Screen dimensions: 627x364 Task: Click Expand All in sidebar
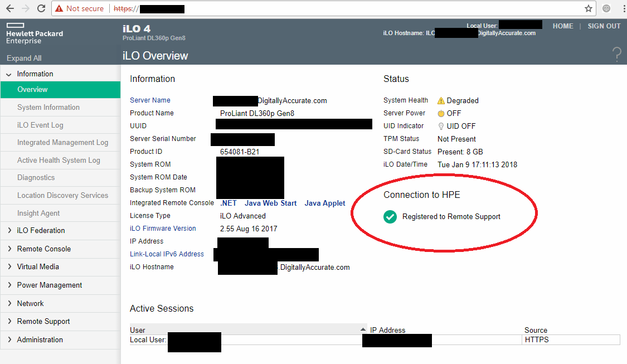(24, 58)
